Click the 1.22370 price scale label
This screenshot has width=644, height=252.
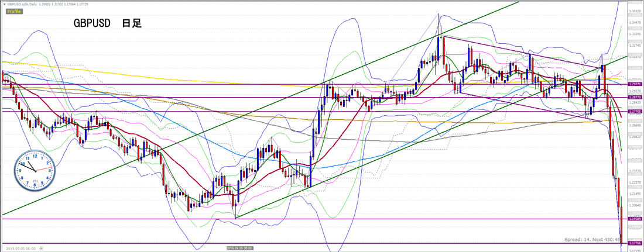pos(635,182)
